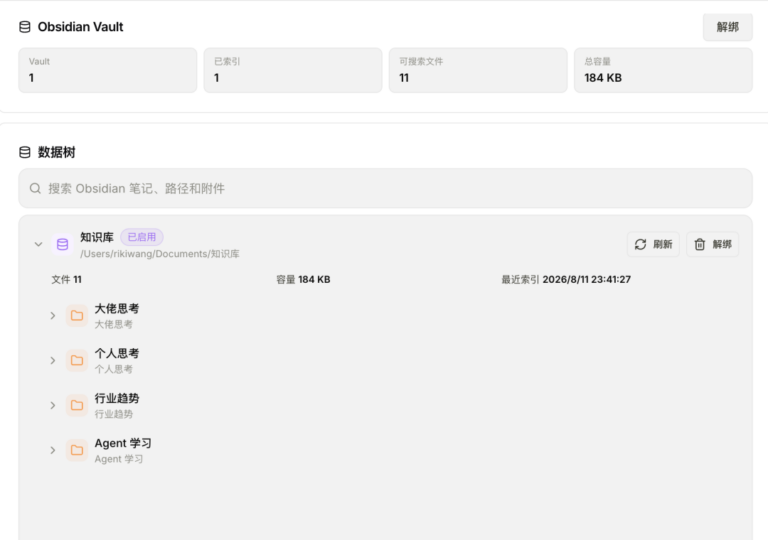The width and height of the screenshot is (768, 540).
Task: Click the 行业趋势 folder name
Action: point(117,398)
